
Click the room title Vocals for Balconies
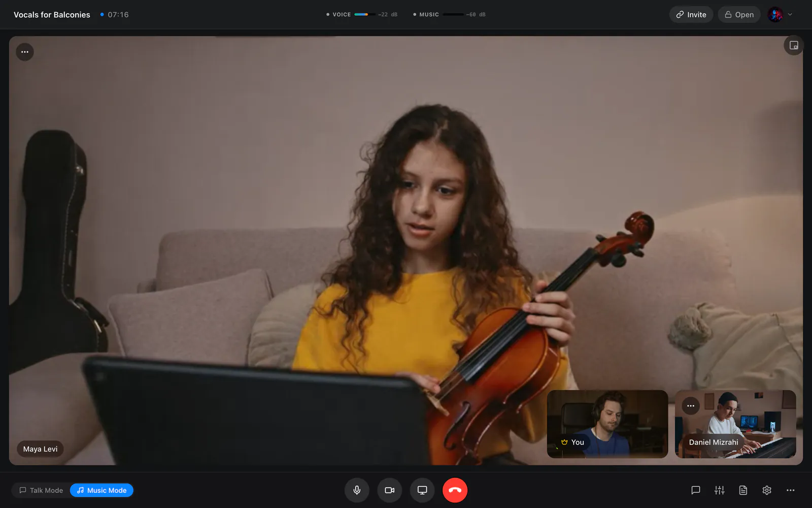52,15
